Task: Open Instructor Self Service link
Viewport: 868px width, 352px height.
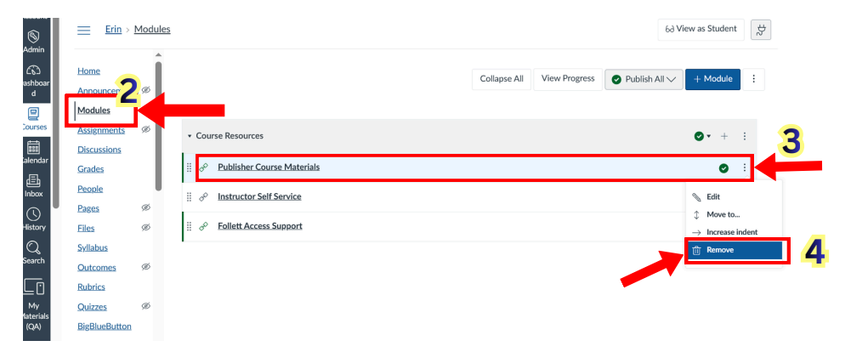Action: [x=259, y=196]
